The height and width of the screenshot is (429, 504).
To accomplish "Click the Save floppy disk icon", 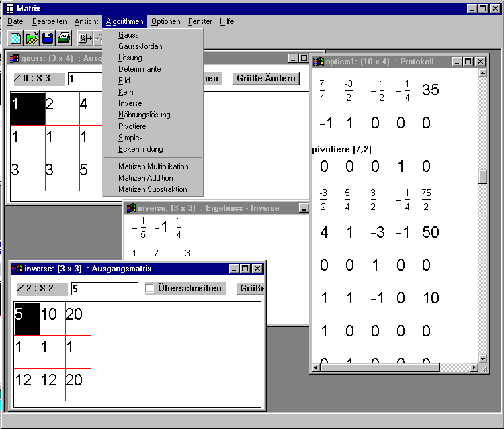I will coord(48,38).
